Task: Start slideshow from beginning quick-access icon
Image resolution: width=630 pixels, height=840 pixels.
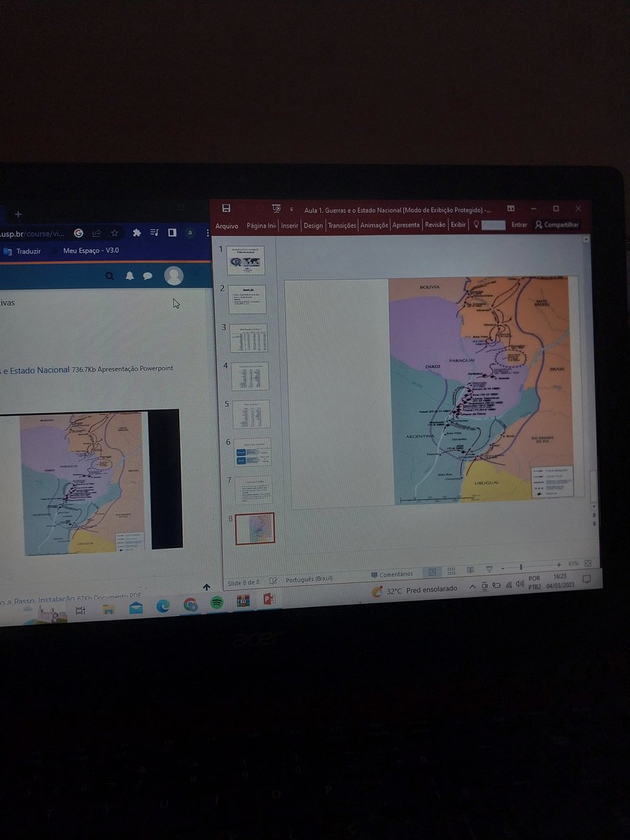Action: click(276, 209)
